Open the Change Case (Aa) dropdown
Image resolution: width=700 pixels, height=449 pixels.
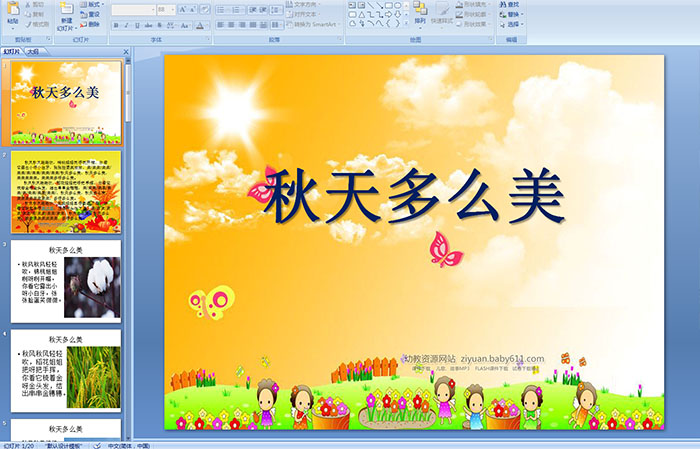(185, 25)
